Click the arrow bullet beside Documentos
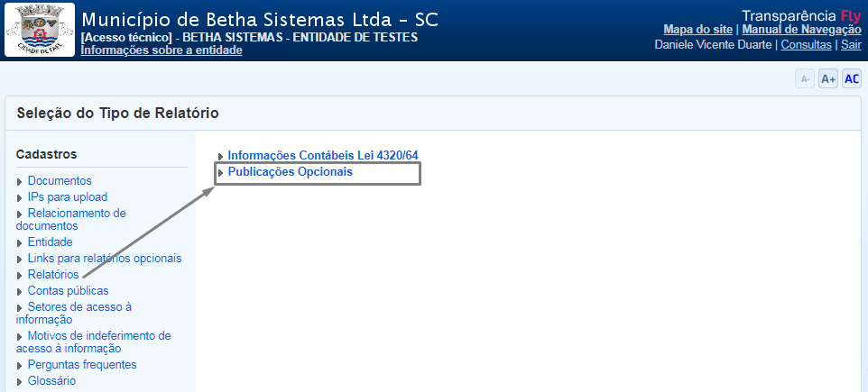 pos(20,182)
